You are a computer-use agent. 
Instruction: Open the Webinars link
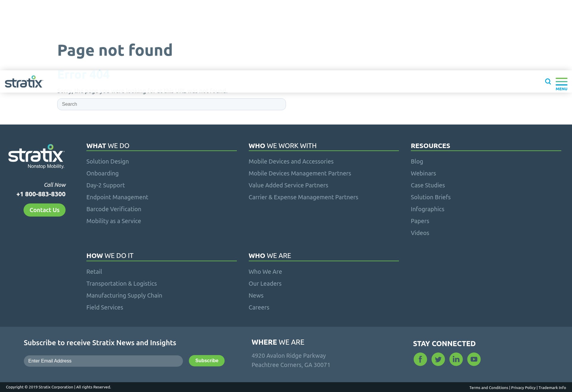pos(423,173)
